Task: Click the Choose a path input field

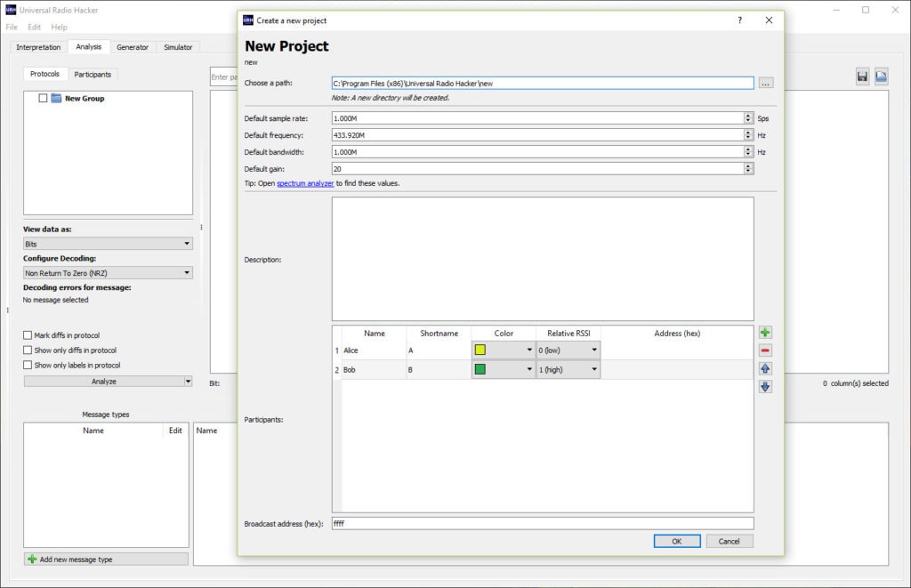Action: (543, 83)
